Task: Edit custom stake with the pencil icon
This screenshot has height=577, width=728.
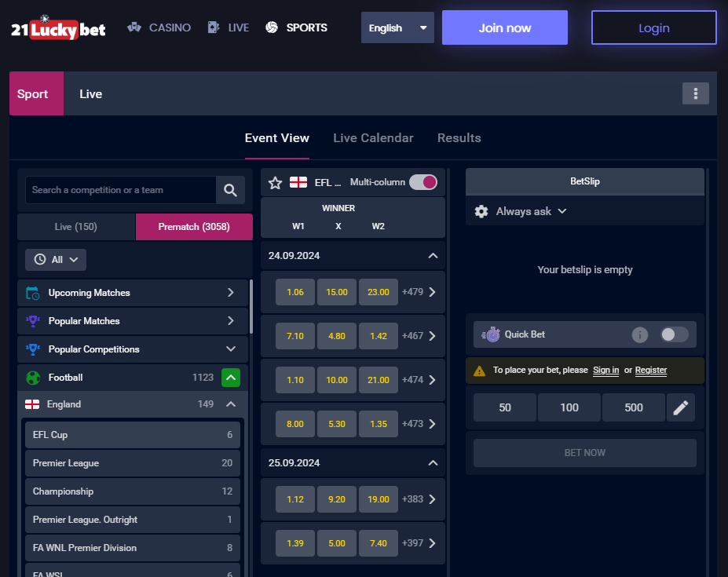Action: coord(680,407)
